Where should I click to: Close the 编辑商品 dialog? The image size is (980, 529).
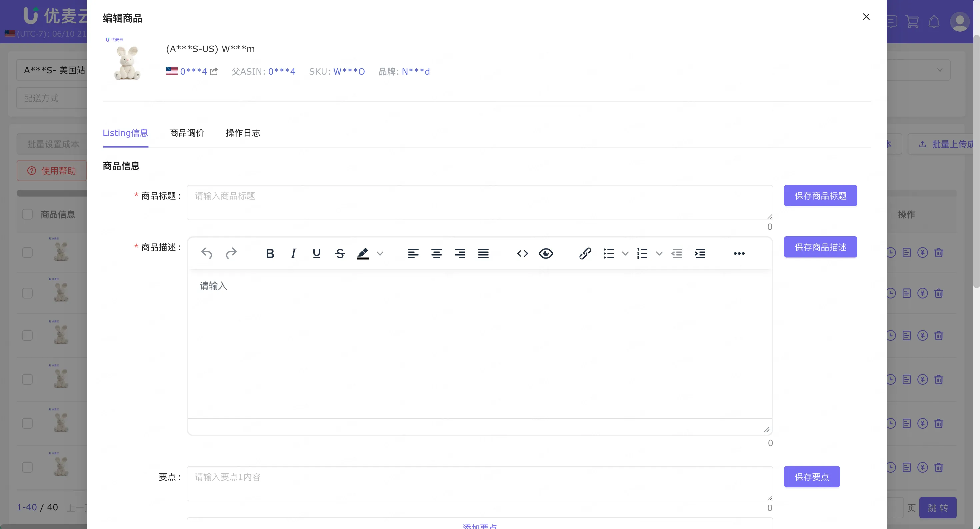[x=866, y=17]
